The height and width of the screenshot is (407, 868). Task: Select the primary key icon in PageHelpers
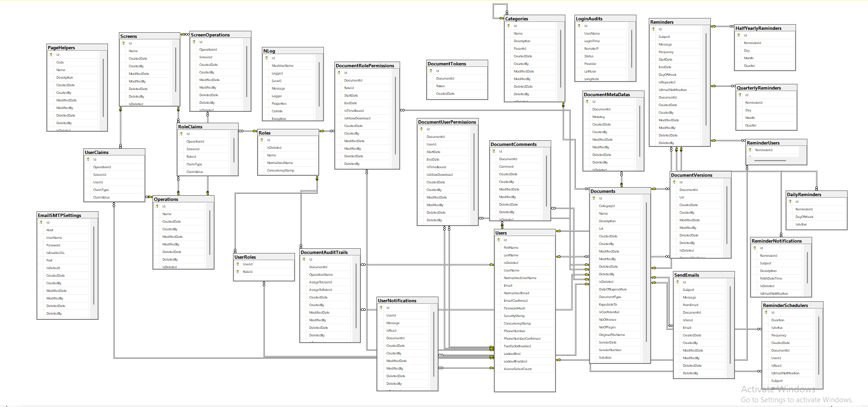click(x=51, y=55)
